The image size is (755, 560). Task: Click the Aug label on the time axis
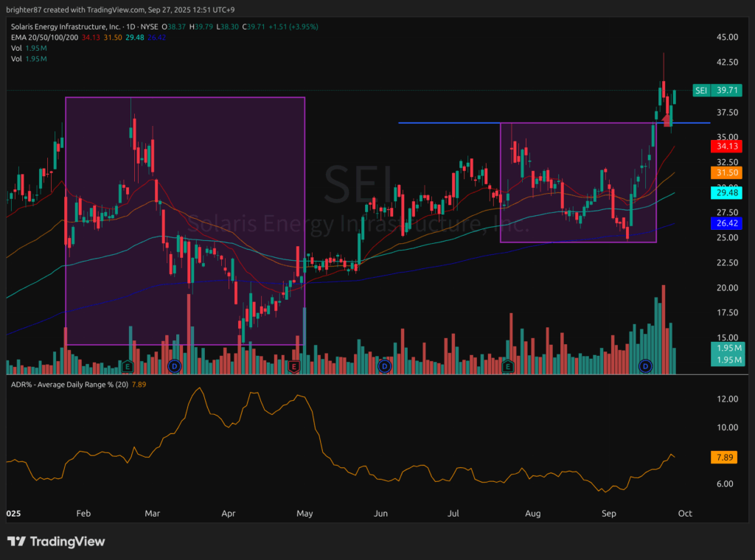[x=532, y=514]
